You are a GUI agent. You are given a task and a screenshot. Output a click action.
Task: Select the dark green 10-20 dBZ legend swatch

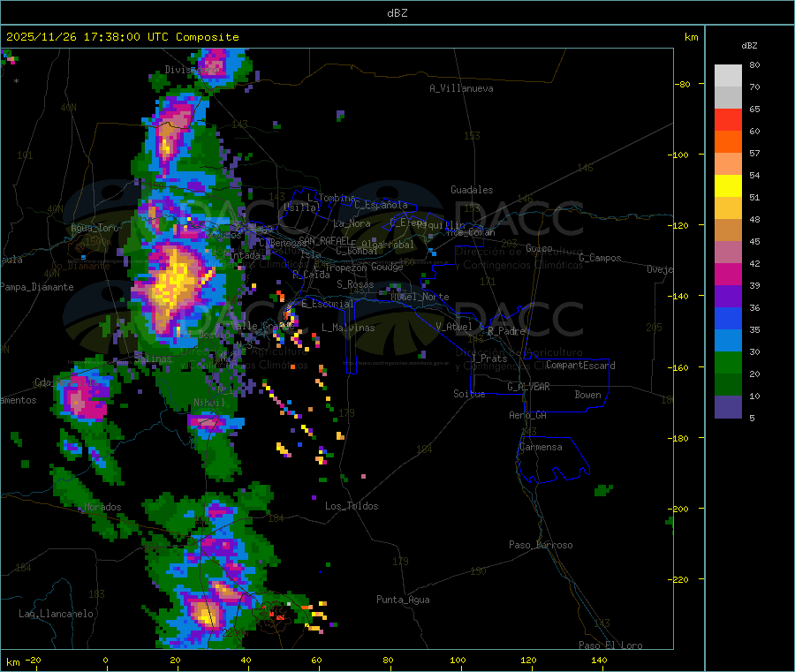tap(728, 385)
